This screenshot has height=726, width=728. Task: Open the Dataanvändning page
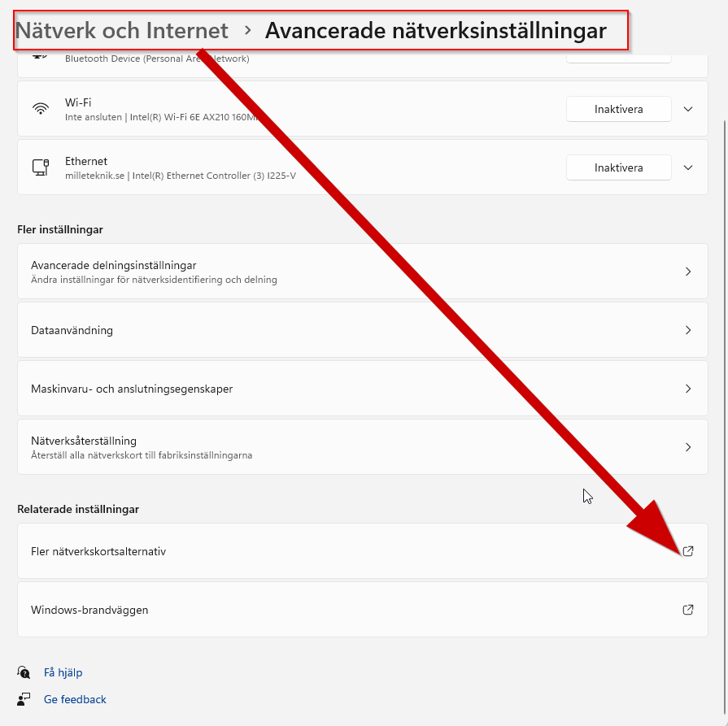[x=363, y=330]
